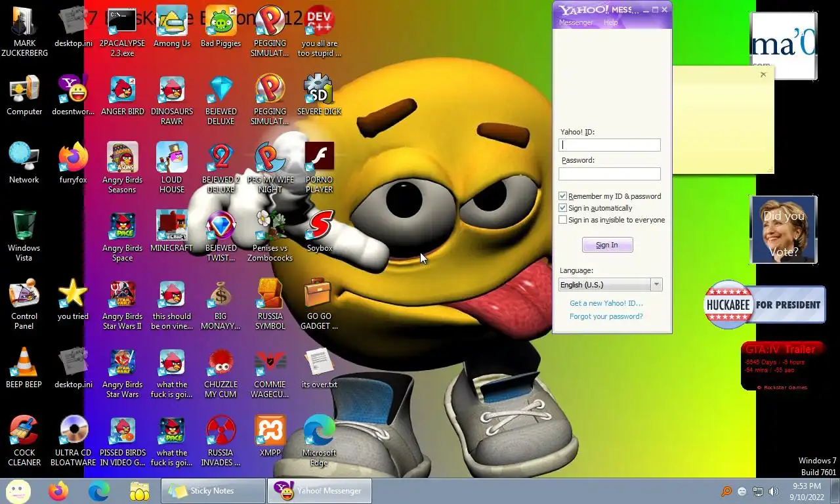Click the CHUZZLE MY CUM icon

[220, 373]
